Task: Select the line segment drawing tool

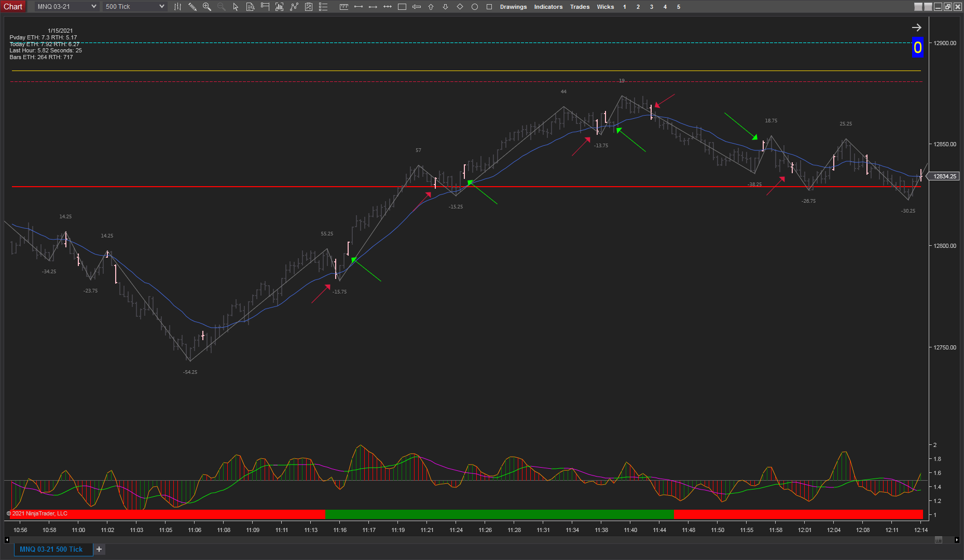Action: 358,7
